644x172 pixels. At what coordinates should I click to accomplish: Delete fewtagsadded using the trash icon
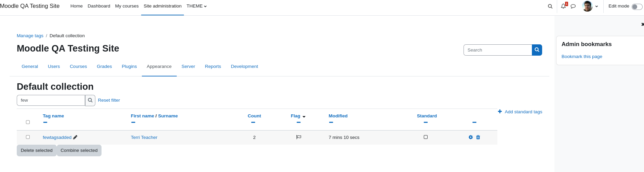pos(478,137)
